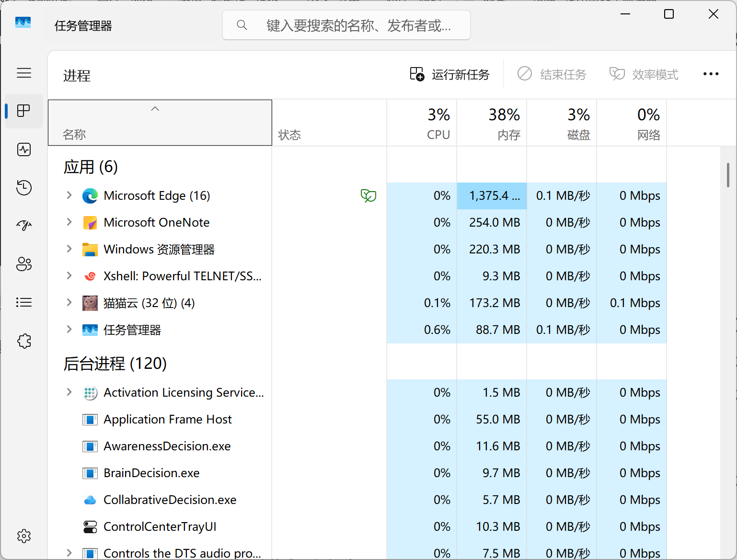Expand the Activation Licensing Service group
737x560 pixels.
[x=69, y=392]
